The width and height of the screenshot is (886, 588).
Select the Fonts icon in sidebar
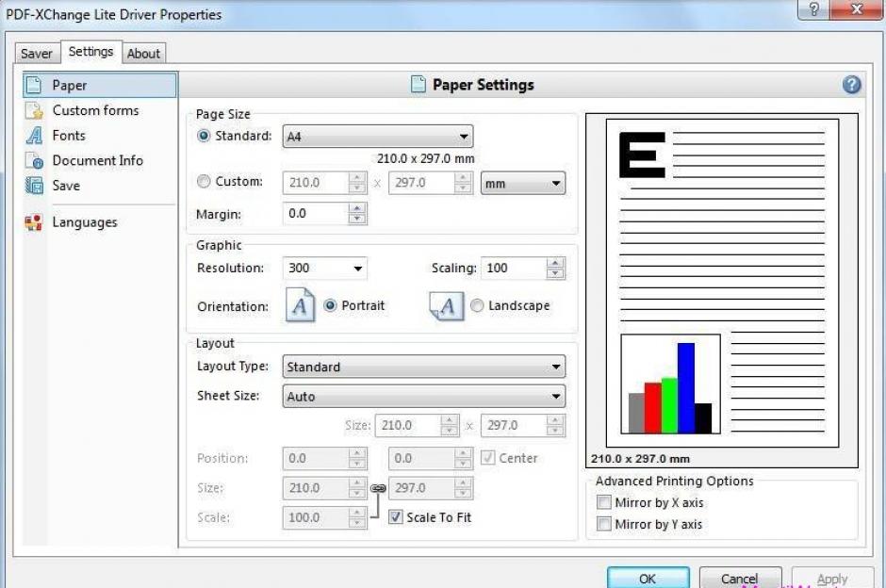[x=34, y=136]
